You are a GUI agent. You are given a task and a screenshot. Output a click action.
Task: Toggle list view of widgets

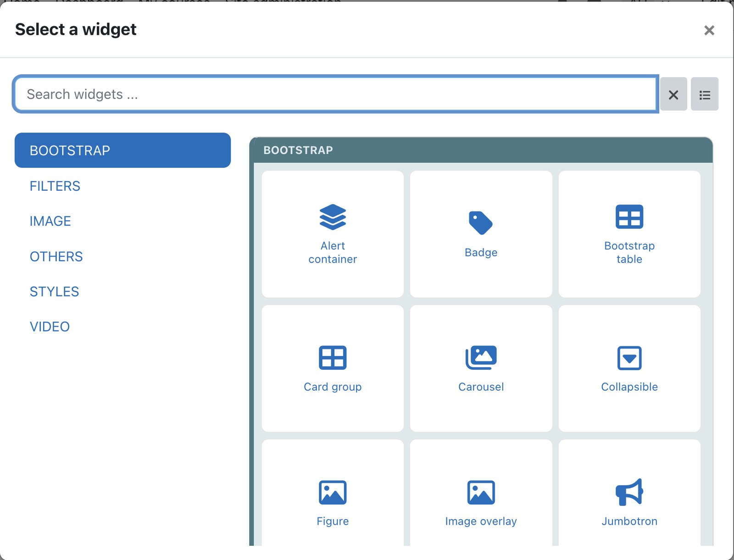(x=705, y=94)
